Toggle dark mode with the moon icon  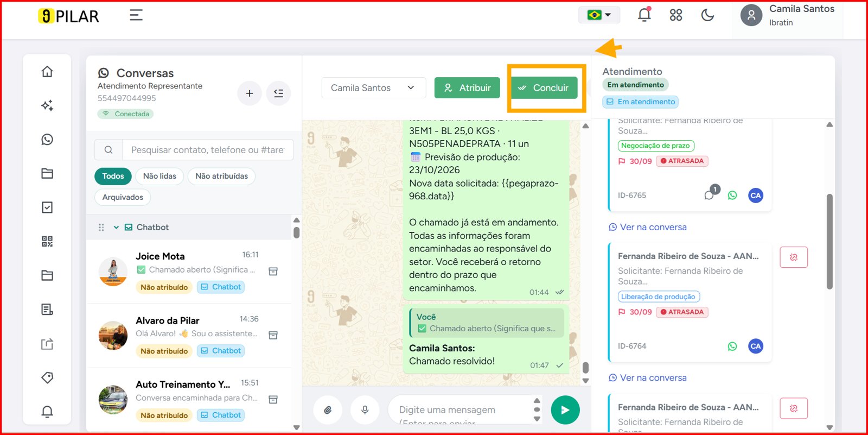(707, 15)
